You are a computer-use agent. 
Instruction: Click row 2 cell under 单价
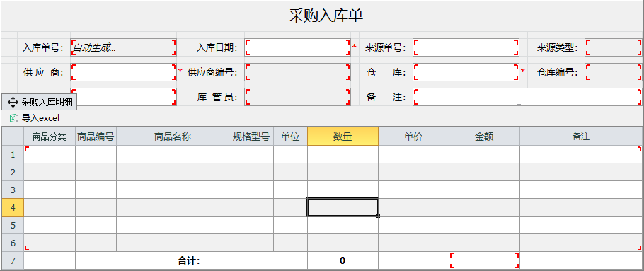pyautogui.click(x=413, y=172)
